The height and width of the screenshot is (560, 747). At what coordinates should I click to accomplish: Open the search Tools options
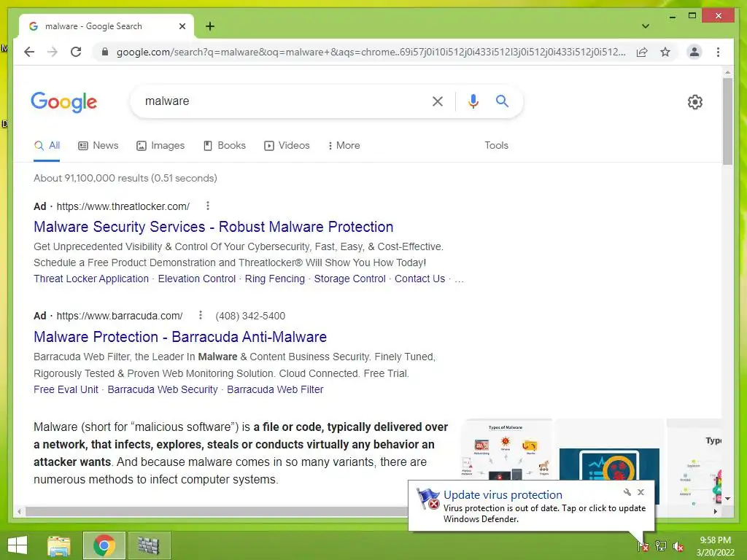click(496, 146)
